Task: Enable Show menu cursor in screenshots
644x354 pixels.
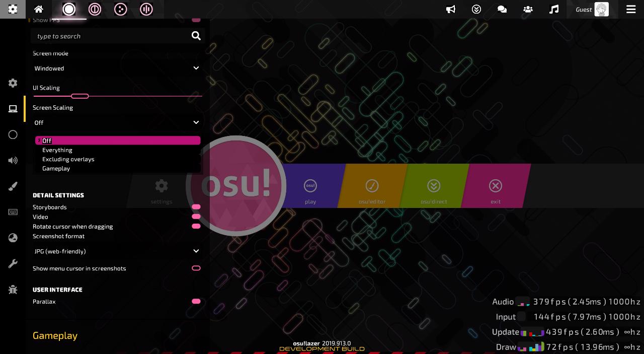Action: (x=196, y=268)
